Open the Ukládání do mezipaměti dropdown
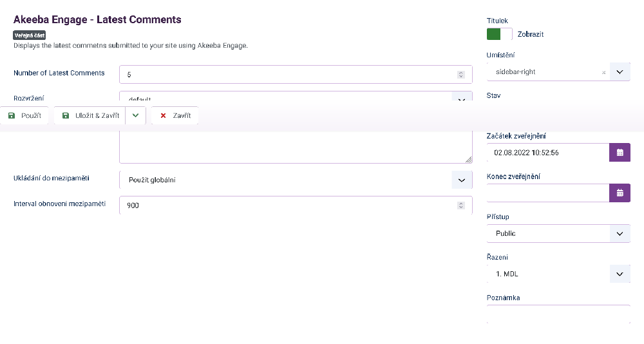This screenshot has width=644, height=344. [x=461, y=180]
